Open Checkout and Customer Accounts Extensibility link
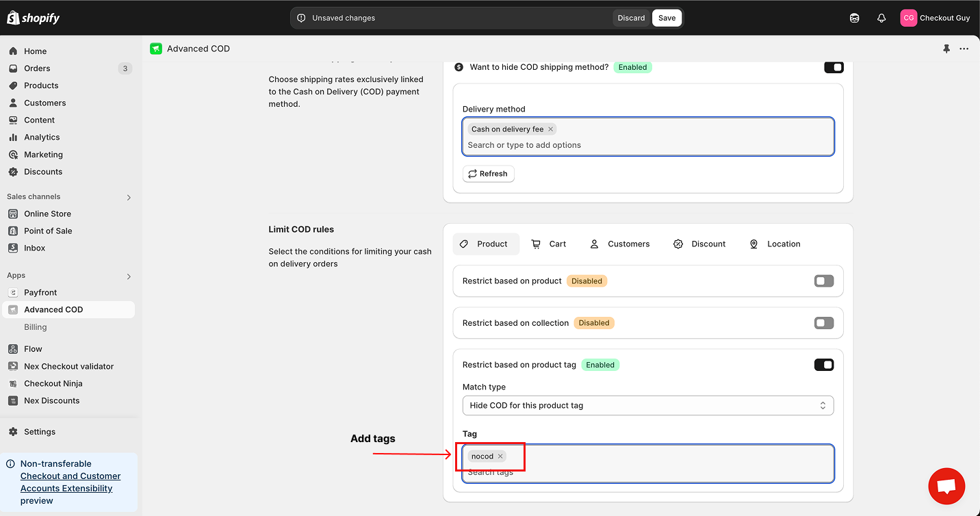The height and width of the screenshot is (516, 980). coord(70,482)
